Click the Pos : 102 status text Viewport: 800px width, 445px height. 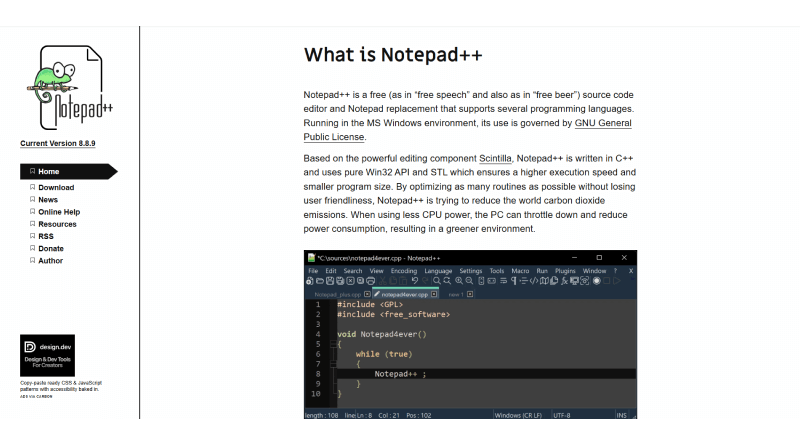pos(419,415)
